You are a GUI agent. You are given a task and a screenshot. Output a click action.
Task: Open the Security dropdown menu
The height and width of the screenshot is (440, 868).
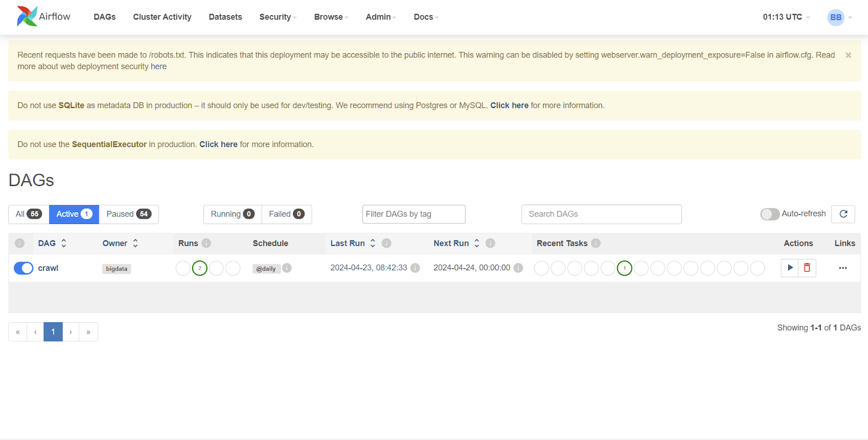pos(277,17)
